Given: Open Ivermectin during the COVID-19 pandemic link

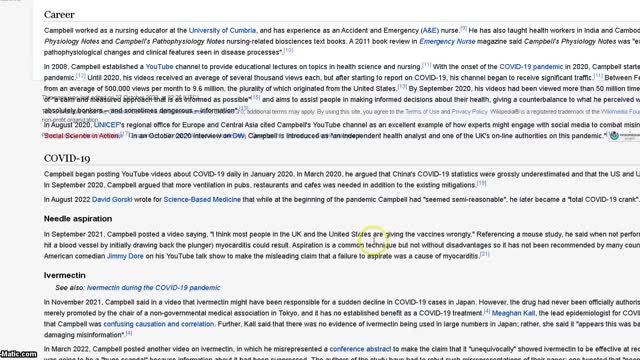Looking at the screenshot, I should (153, 288).
